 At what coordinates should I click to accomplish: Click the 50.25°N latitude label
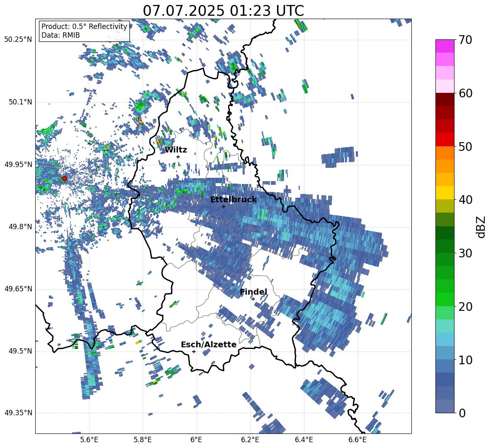coord(18,40)
